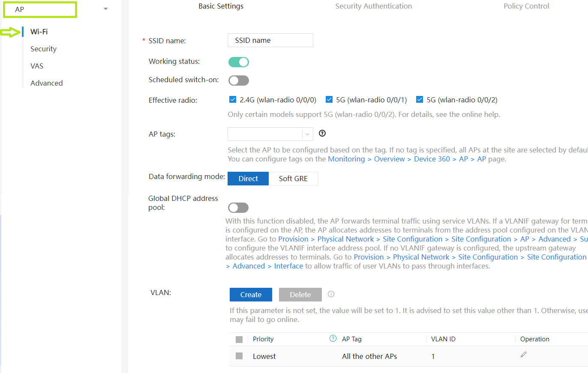
Task: Open Advanced in the left sidebar
Action: 46,83
